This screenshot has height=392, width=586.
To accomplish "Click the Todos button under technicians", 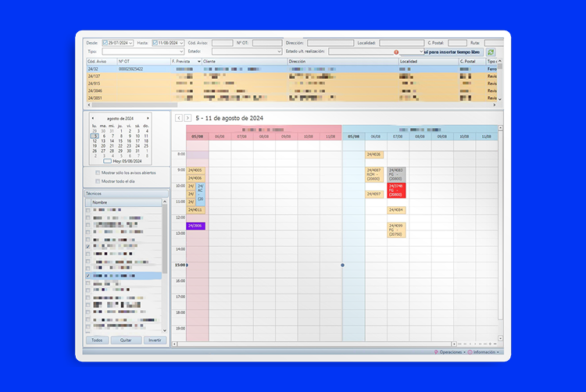I will click(x=97, y=340).
